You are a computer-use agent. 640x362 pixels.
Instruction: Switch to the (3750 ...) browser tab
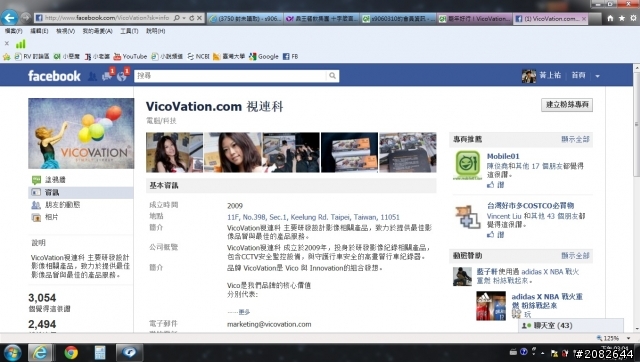(x=245, y=18)
